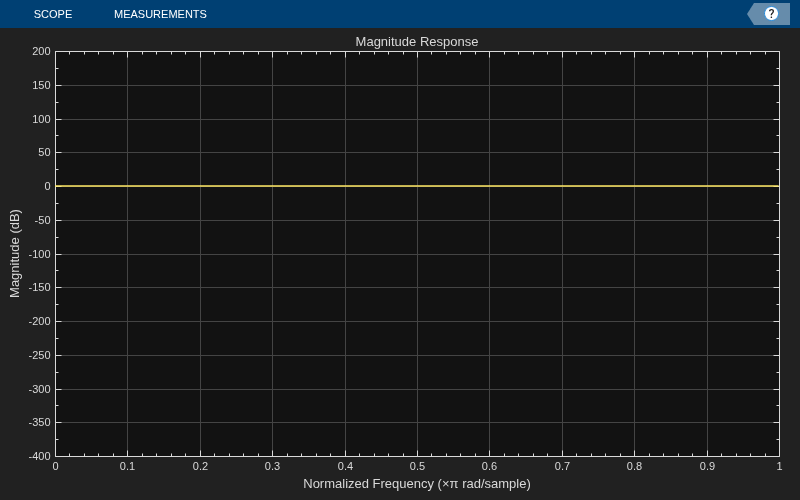Click the x-axis tick label 1
The height and width of the screenshot is (500, 800).
pos(779,466)
